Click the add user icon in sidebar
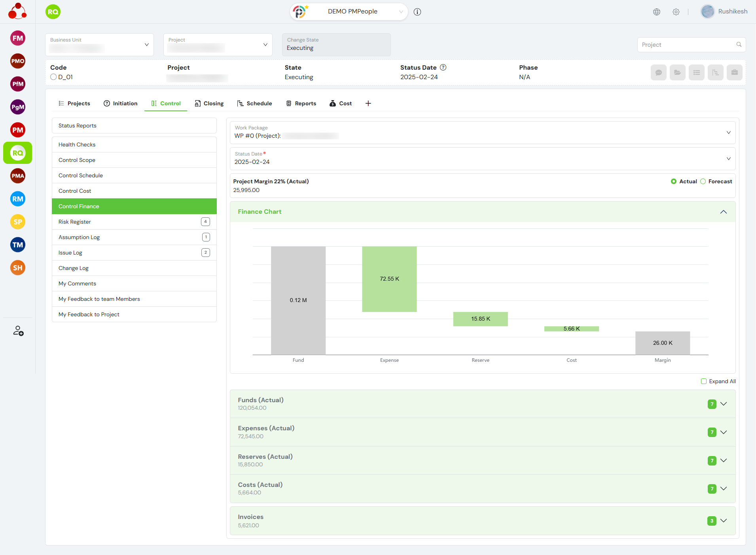 [18, 331]
